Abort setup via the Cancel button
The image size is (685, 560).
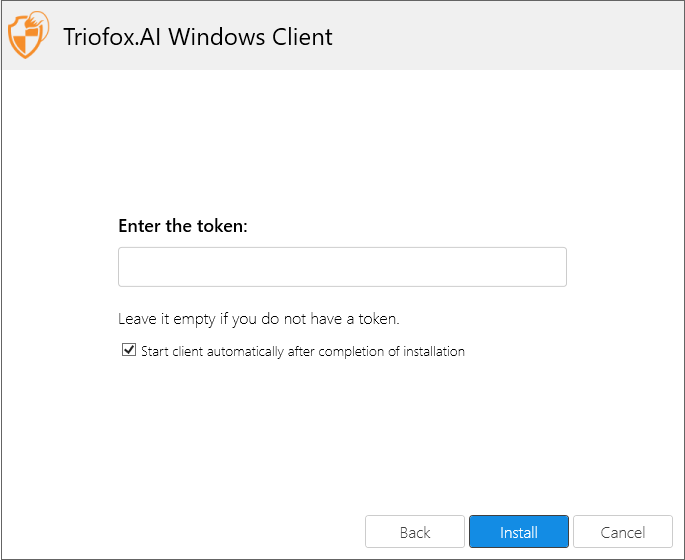(x=623, y=532)
